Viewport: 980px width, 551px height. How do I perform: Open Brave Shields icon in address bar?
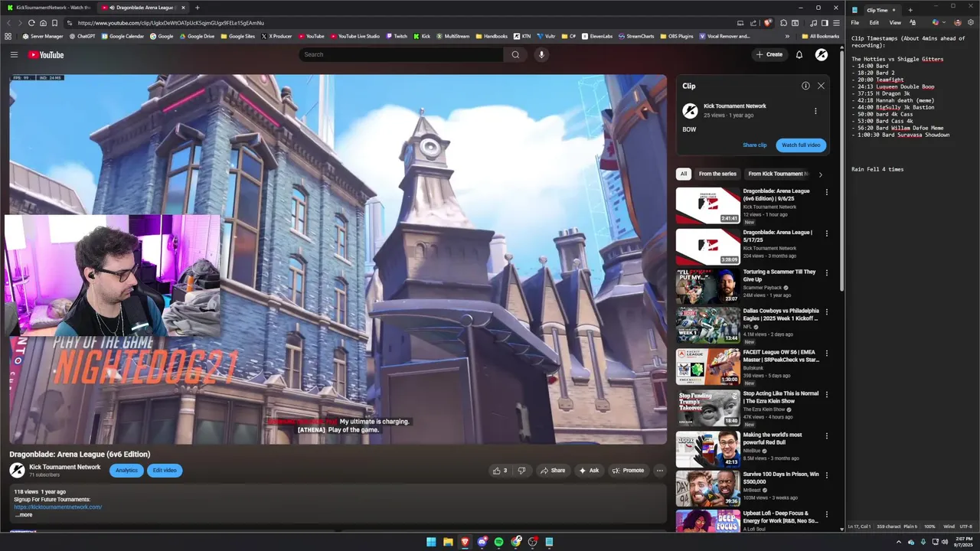point(768,23)
